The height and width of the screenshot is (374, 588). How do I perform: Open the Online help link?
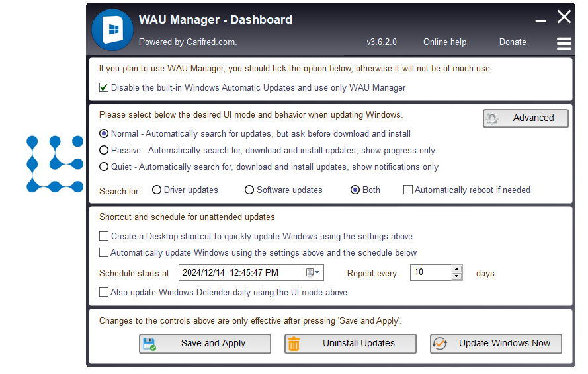pos(444,42)
